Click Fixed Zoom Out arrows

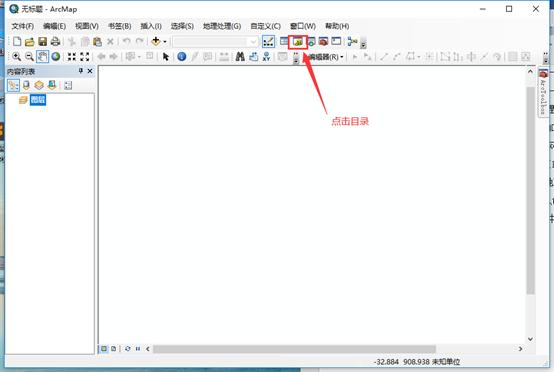[x=85, y=57]
